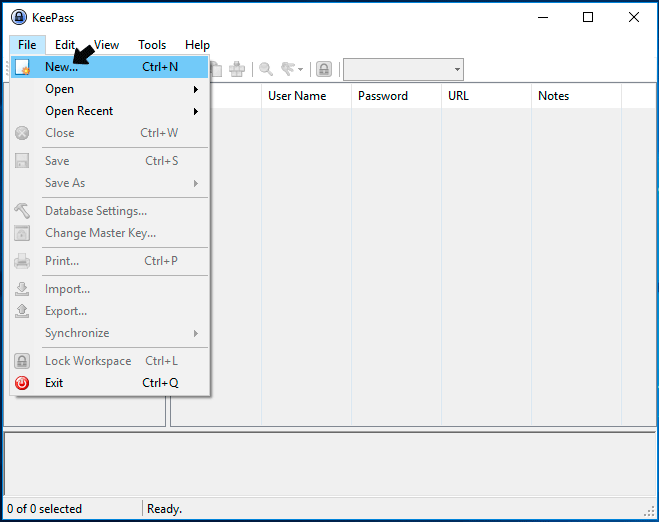Click the Export upload-arrow icon
Viewport: 659px width, 522px height.
click(22, 311)
